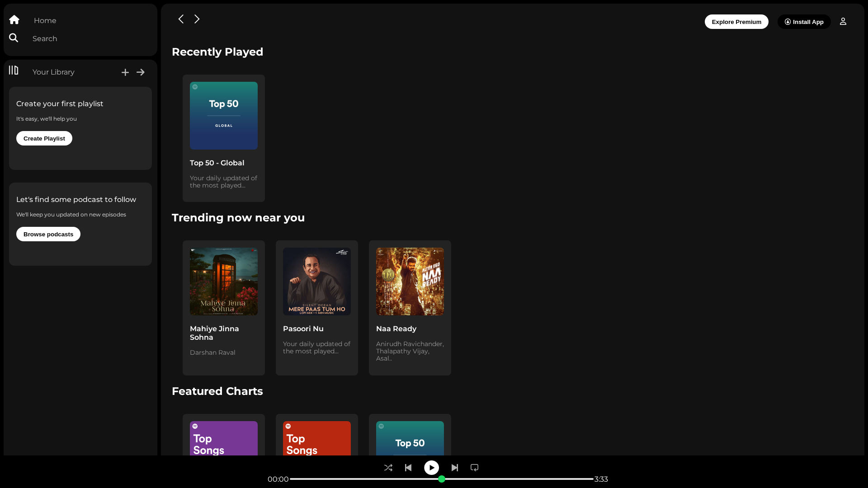Click the Create your first playlist text
The image size is (868, 488).
(x=60, y=103)
